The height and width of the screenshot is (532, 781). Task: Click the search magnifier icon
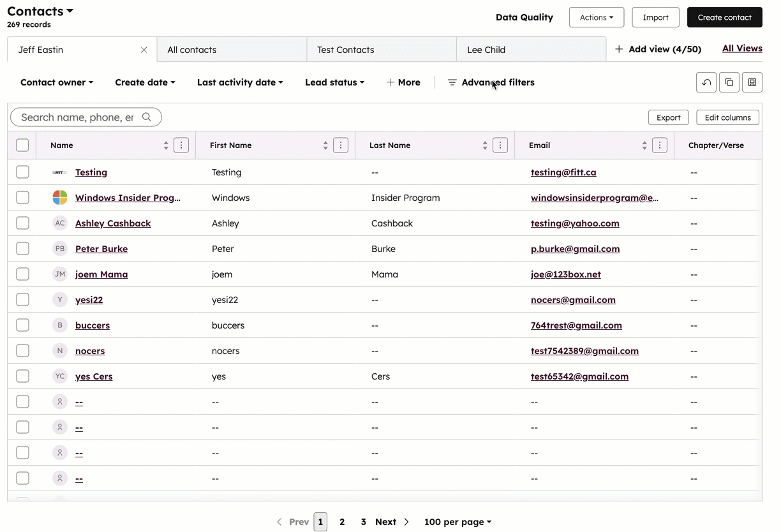point(147,117)
